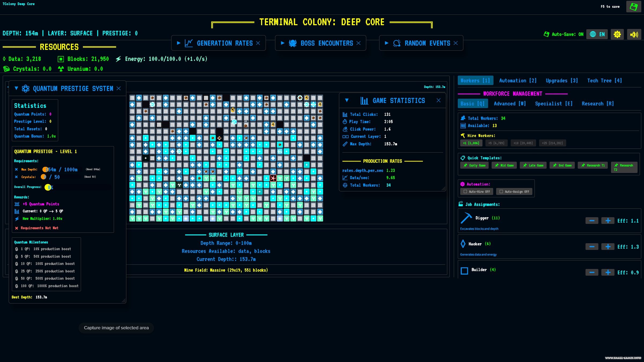Mute sound with the speaker icon

[x=634, y=34]
